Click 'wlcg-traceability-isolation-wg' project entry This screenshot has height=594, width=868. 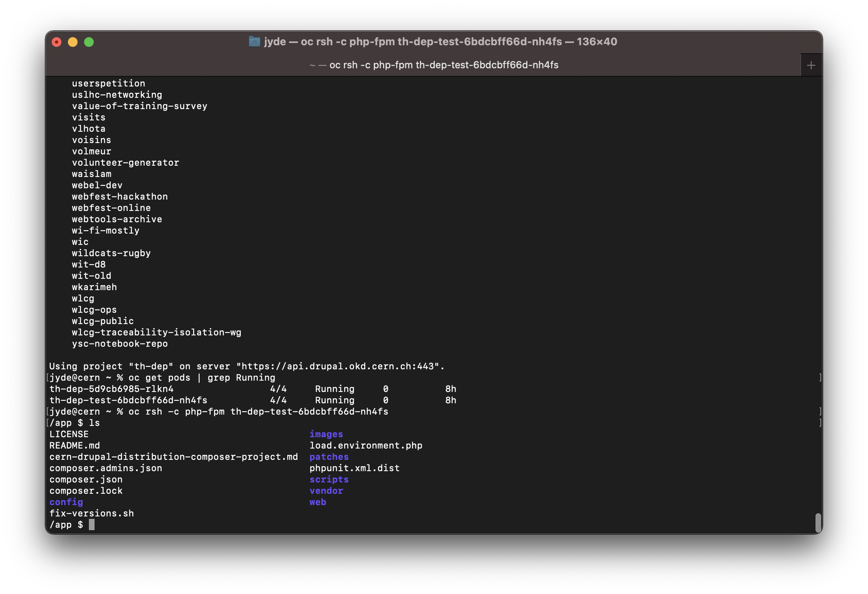(x=157, y=333)
